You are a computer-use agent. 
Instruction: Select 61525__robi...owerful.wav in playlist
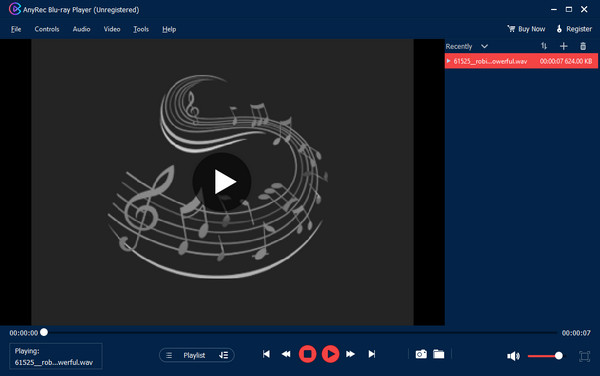(521, 61)
